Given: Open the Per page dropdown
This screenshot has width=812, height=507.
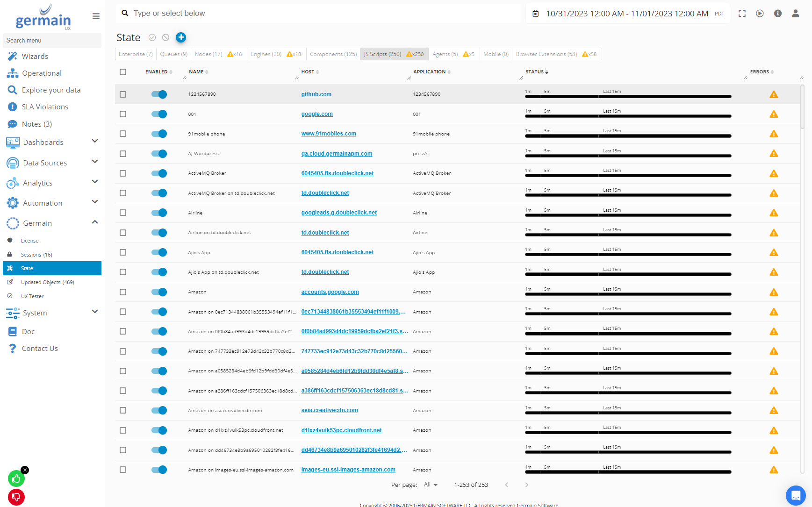Looking at the screenshot, I should pos(430,485).
